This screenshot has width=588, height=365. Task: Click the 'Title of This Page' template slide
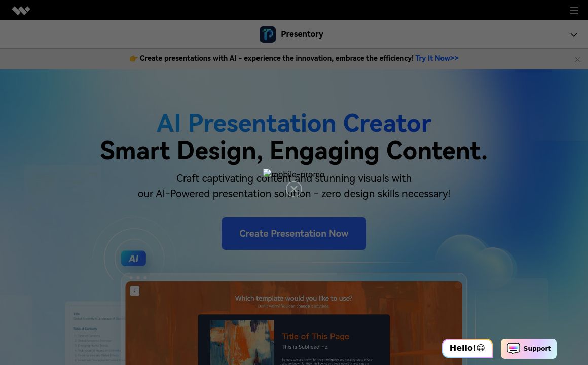click(315, 336)
